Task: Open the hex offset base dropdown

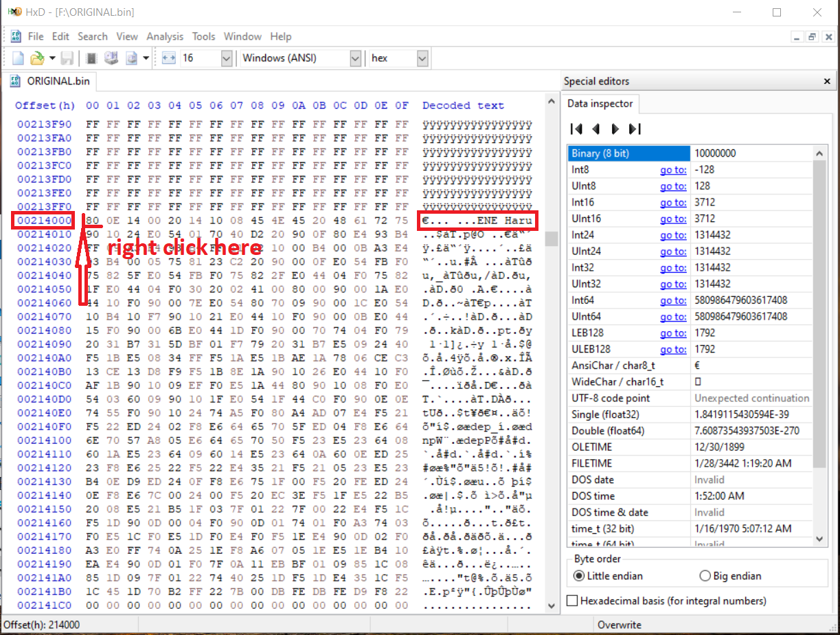Action: [x=422, y=58]
